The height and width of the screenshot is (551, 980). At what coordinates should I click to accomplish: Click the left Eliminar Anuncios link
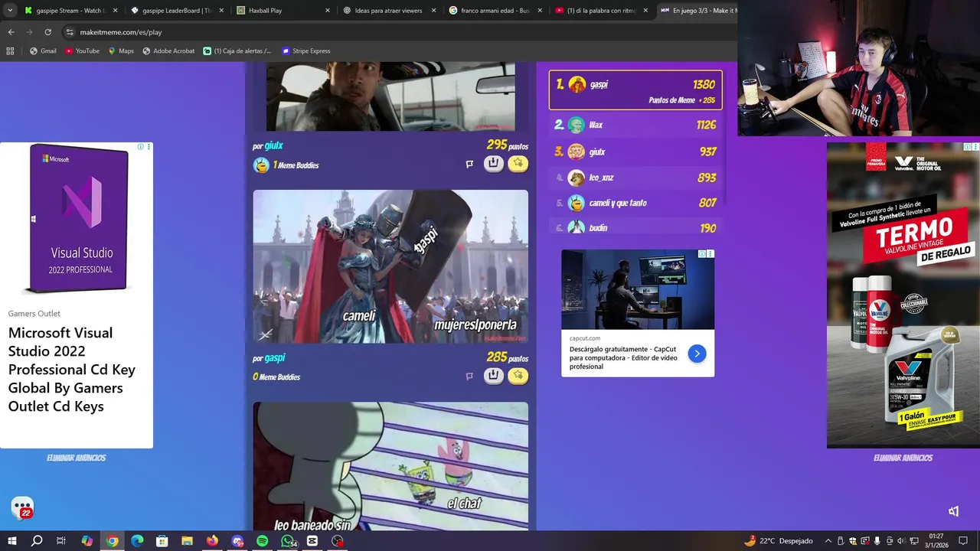coord(76,458)
